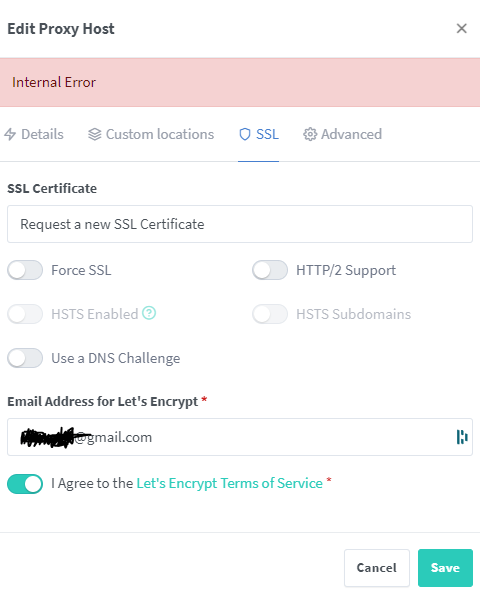Click the layers icon for Custom locations
480x592 pixels.
click(94, 134)
